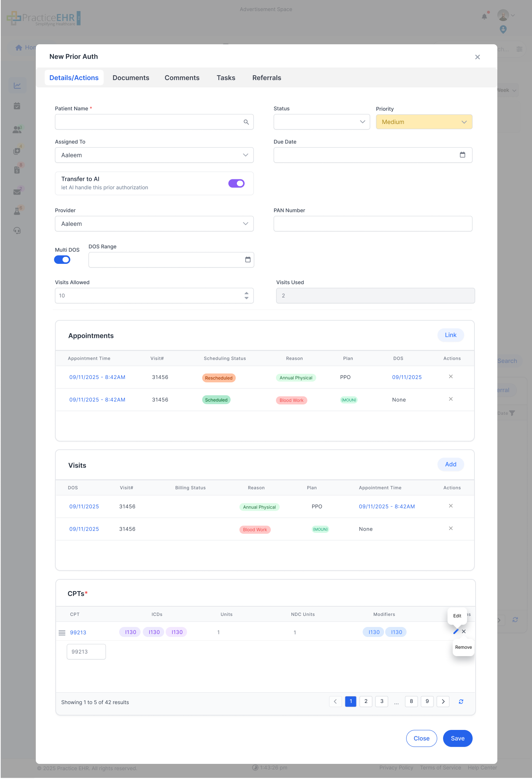Open DOS 09/11/2025 link in Annual Physical visit
The height and width of the screenshot is (779, 532).
click(84, 507)
